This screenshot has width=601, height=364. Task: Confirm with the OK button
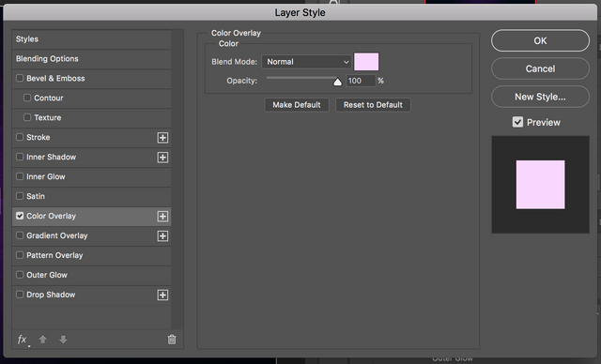click(540, 40)
